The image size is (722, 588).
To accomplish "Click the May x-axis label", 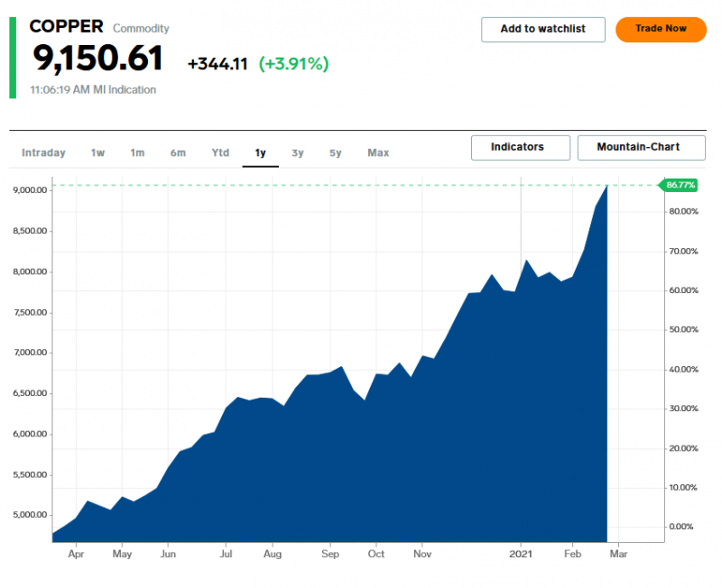I will pos(122,554).
